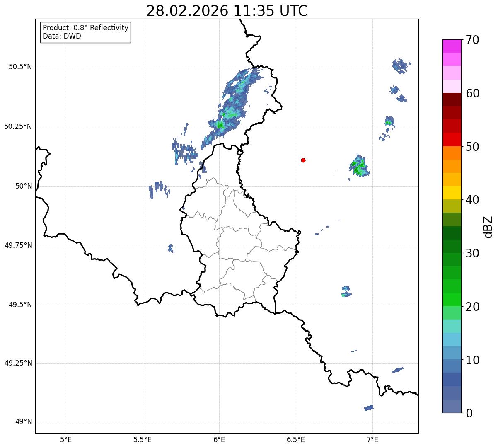498x448 pixels.
Task: Click the dBZ colorbar axis label
Action: 488,227
